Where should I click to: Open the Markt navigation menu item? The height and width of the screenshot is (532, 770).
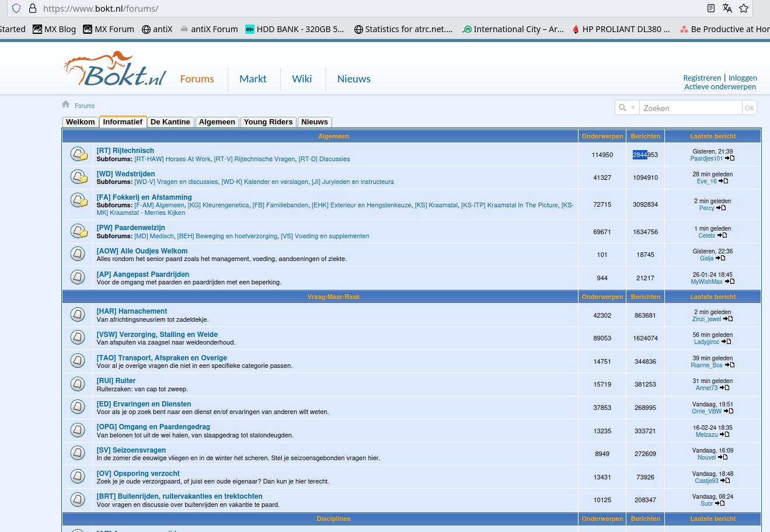coord(253,79)
